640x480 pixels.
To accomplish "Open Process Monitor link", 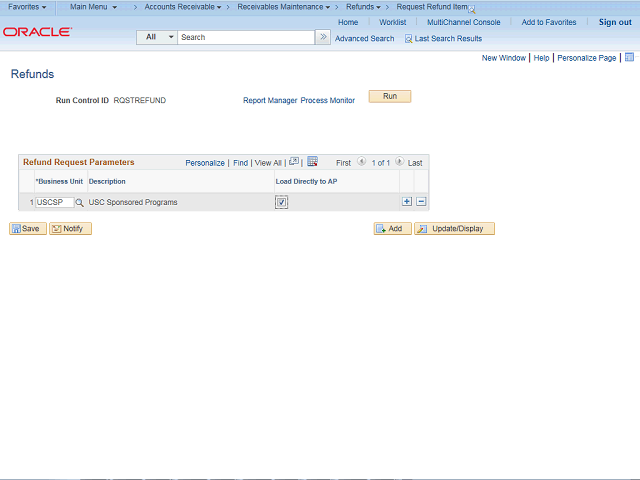I will [328, 100].
